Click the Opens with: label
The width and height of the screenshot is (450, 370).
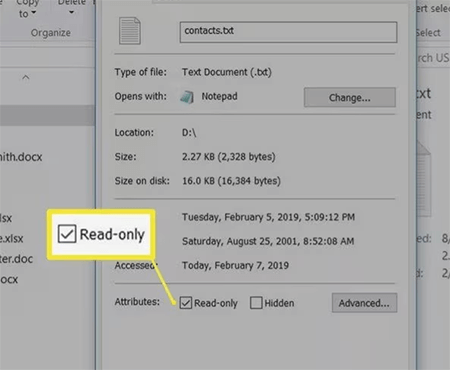(x=141, y=96)
